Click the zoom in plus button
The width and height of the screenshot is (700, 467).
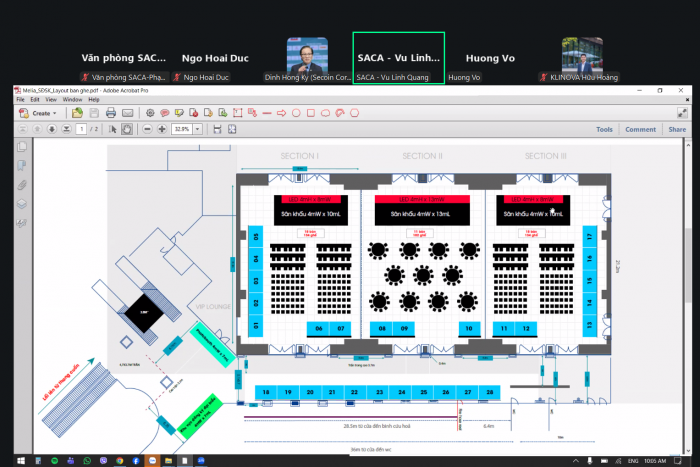(162, 129)
